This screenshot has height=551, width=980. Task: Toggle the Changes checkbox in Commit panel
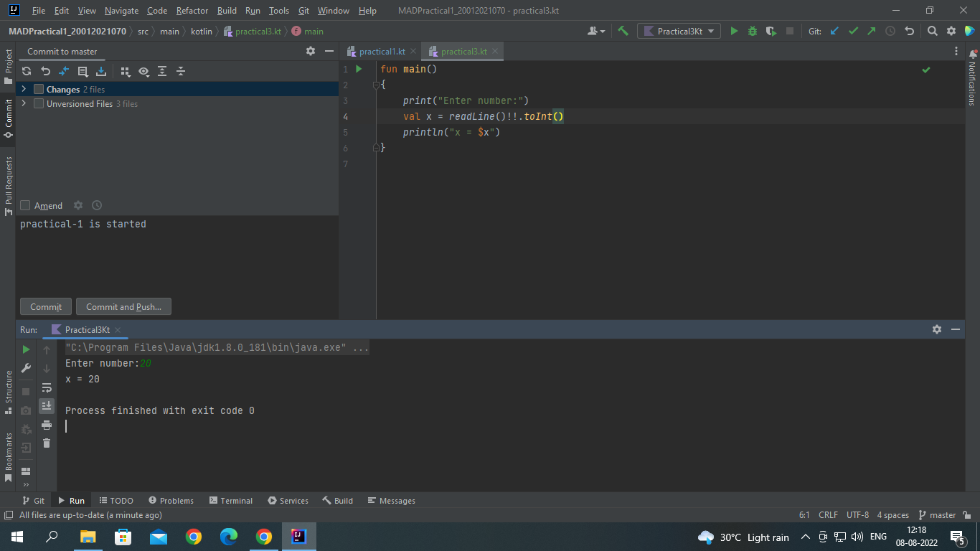pyautogui.click(x=37, y=89)
